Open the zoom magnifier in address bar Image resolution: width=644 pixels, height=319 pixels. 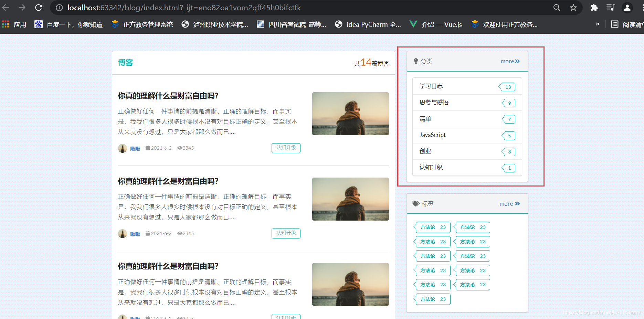(557, 8)
